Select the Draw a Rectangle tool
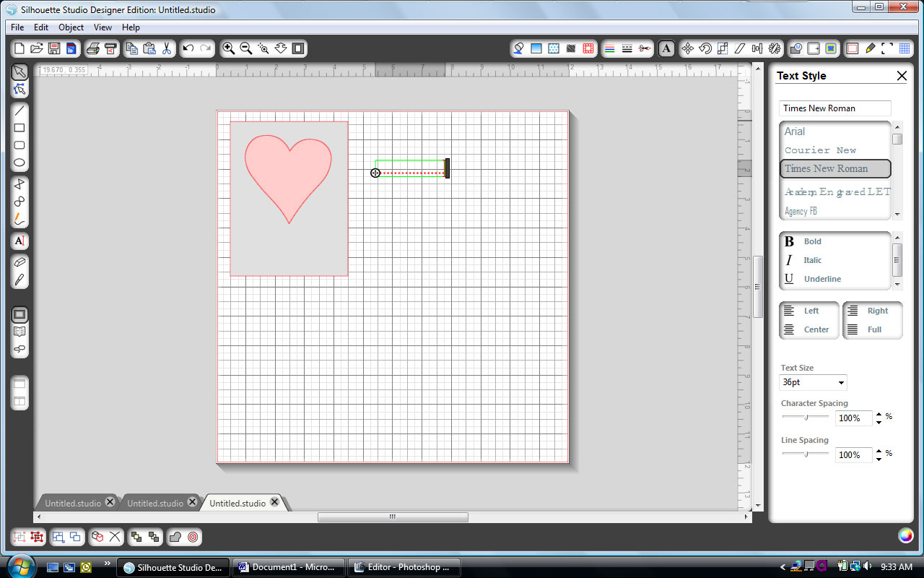The image size is (924, 578). click(x=19, y=128)
